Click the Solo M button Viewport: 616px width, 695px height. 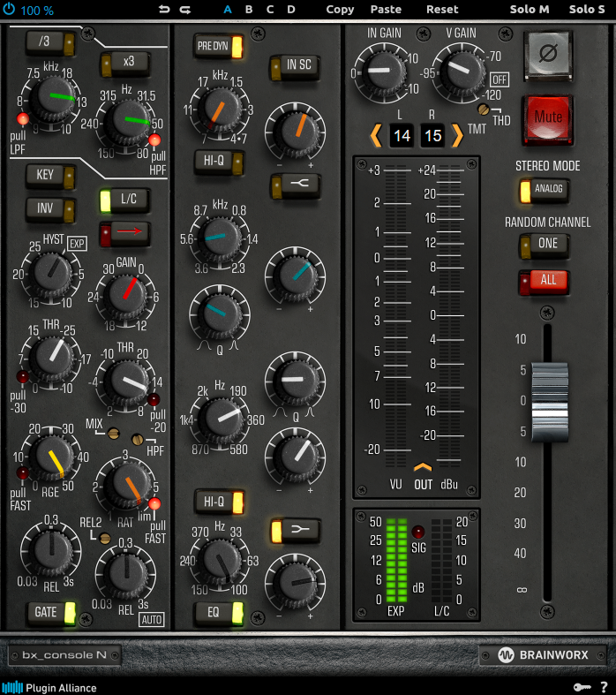click(530, 10)
